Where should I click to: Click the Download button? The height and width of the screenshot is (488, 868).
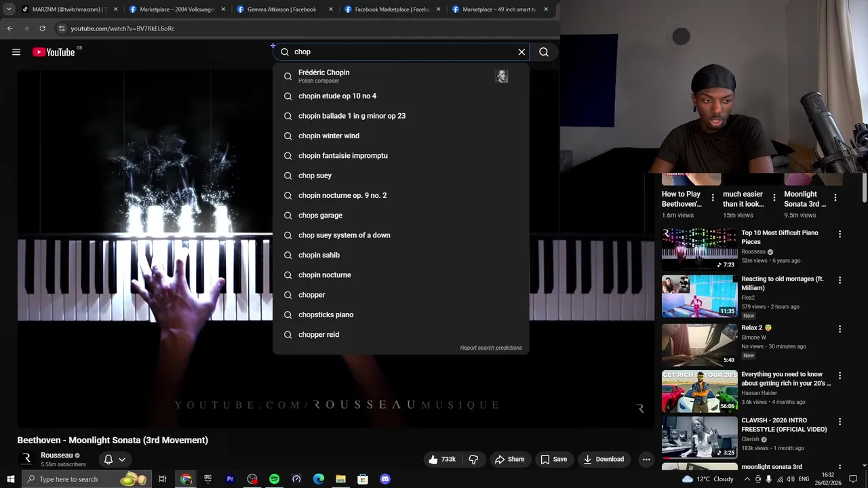(x=604, y=460)
